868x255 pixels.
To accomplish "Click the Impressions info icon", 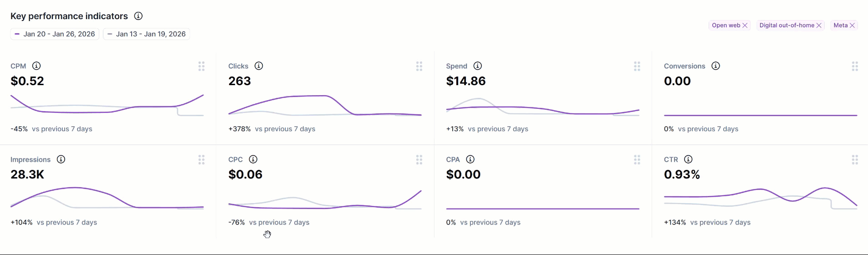I will pos(61,159).
